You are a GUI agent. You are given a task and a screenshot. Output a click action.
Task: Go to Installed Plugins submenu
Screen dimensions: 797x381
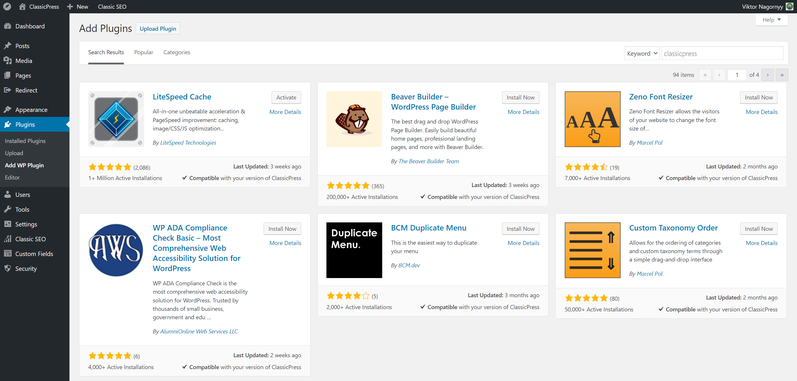(25, 141)
